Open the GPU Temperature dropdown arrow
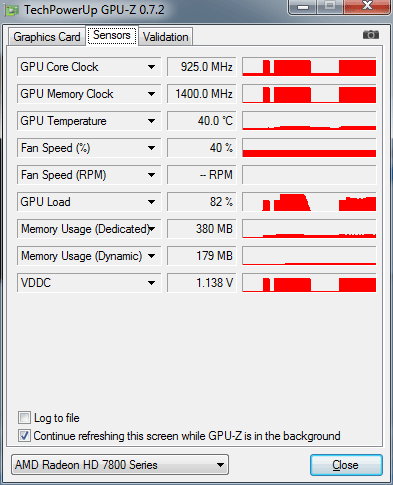Screen dimensions: 393x485 (151, 121)
